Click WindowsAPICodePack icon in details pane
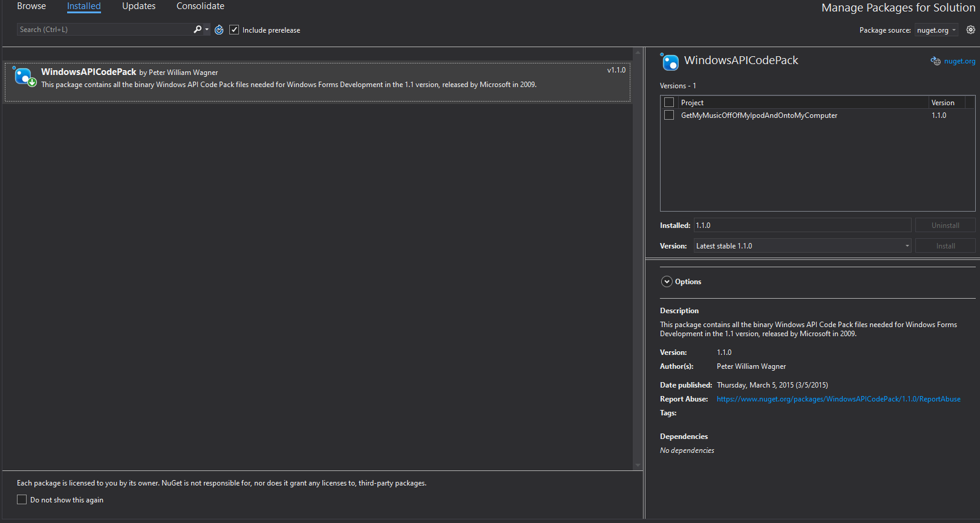This screenshot has height=523, width=980. pos(670,62)
